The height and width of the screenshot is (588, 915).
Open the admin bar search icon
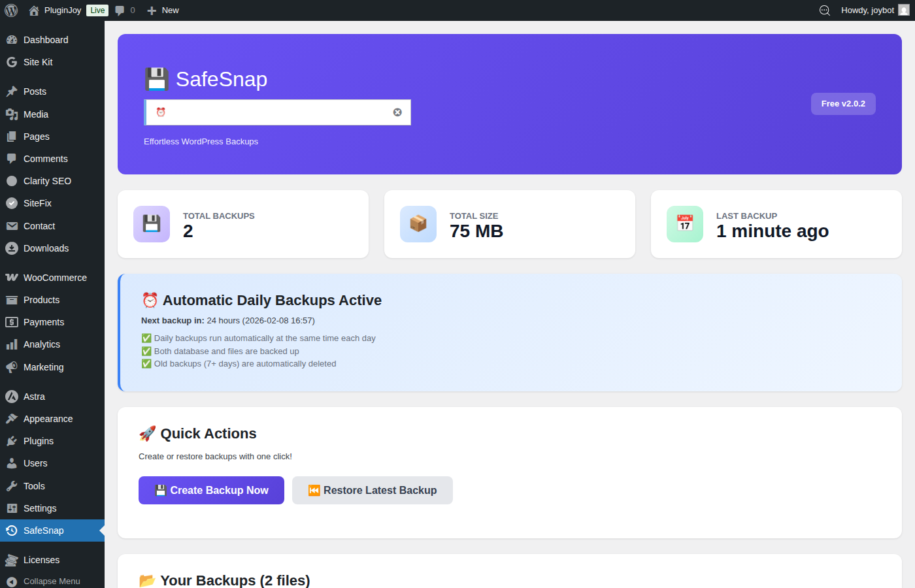[825, 10]
